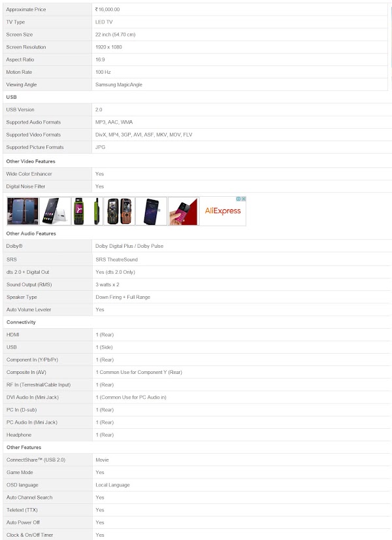Click the ad info icon on banner
Image resolution: width=392 pixels, height=540 pixels.
tap(238, 199)
